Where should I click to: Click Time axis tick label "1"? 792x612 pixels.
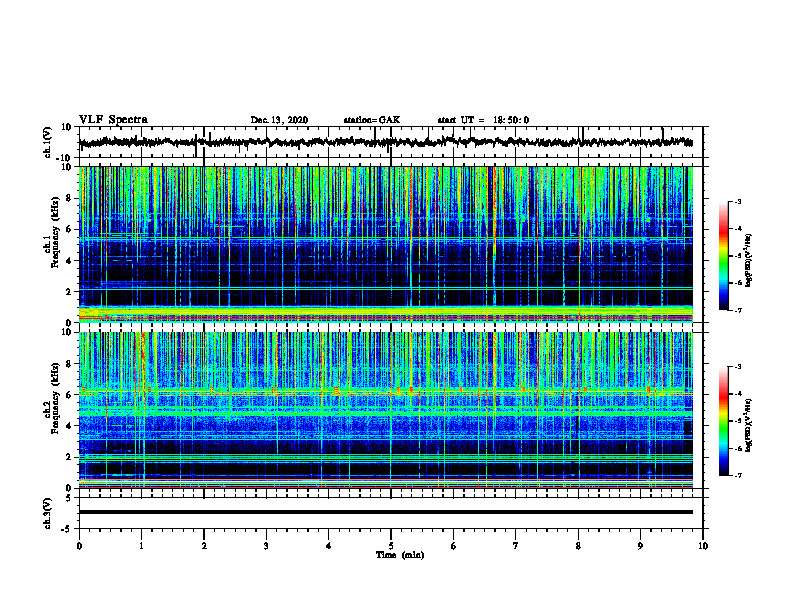(x=141, y=546)
